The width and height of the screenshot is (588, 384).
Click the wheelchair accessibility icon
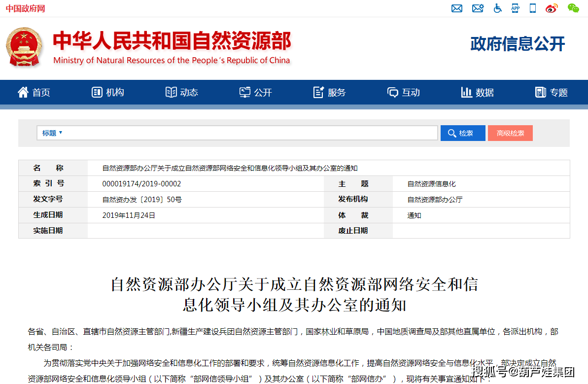(498, 8)
